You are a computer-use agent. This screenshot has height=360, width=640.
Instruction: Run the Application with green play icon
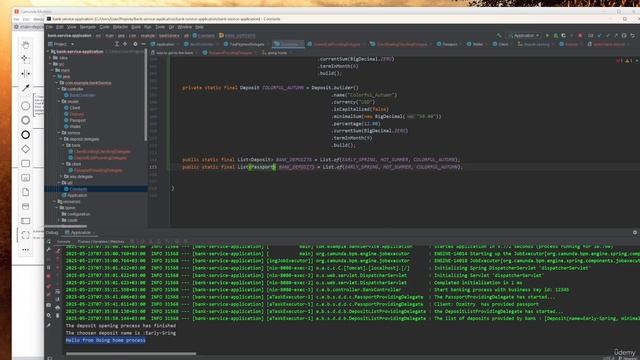547,36
